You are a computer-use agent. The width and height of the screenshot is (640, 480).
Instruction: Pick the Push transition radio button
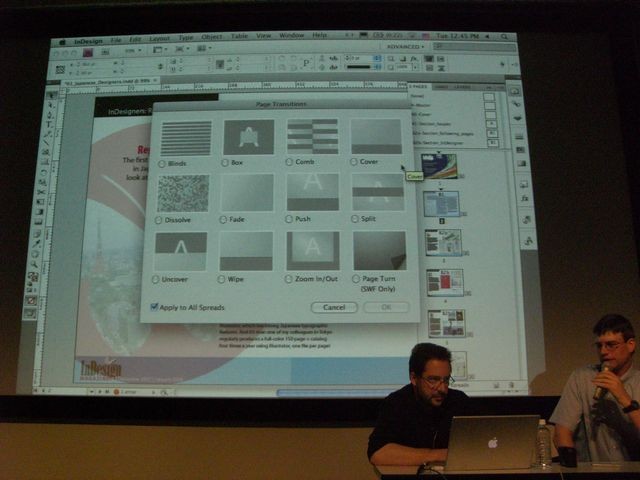(289, 219)
